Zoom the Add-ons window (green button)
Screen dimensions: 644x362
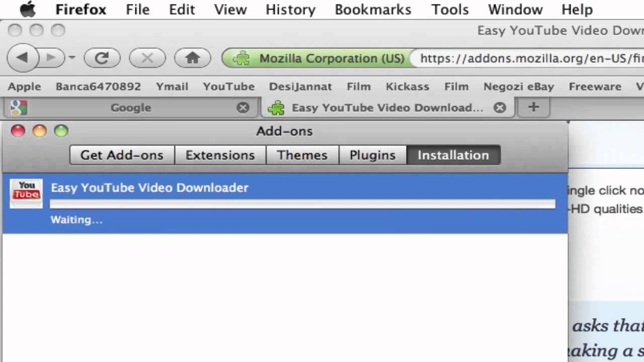pyautogui.click(x=61, y=131)
